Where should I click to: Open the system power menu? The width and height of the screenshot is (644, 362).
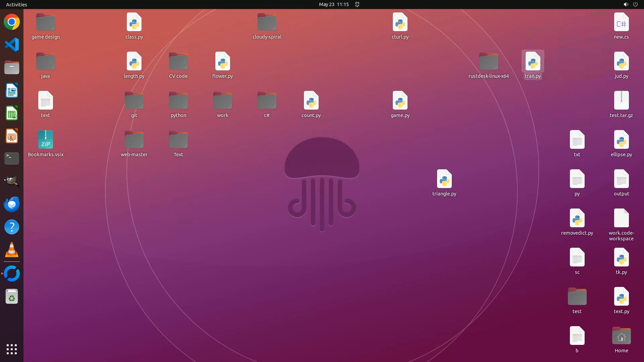(x=635, y=4)
